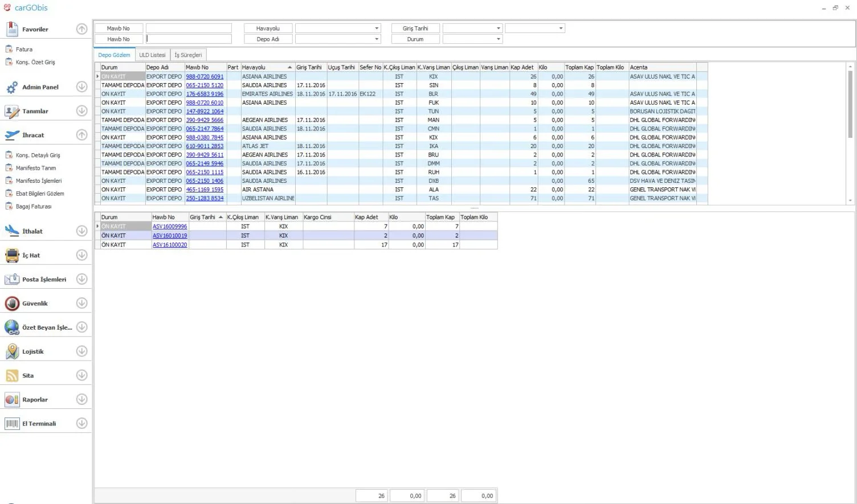Open Hawb link ASV16009996
The image size is (857, 504).
click(170, 227)
